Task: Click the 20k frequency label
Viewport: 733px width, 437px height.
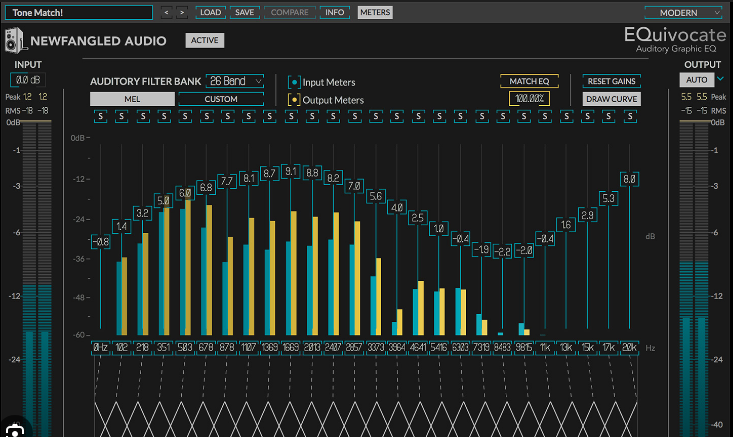Action: [x=630, y=348]
